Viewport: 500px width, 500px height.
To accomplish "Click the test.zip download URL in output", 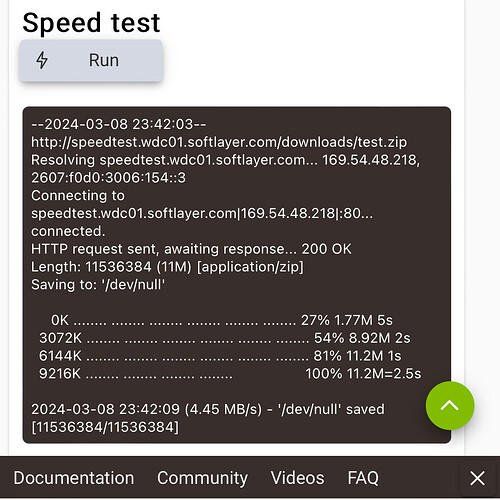I will pos(219,142).
